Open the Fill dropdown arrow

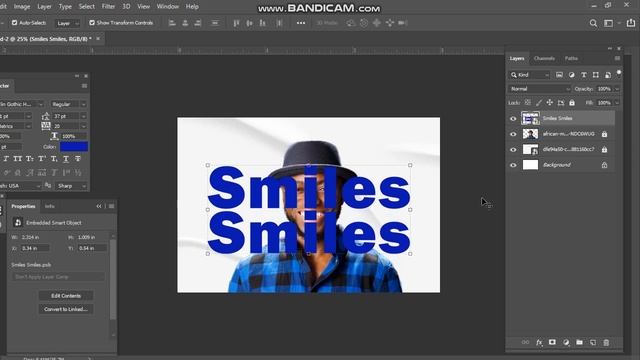tap(617, 103)
